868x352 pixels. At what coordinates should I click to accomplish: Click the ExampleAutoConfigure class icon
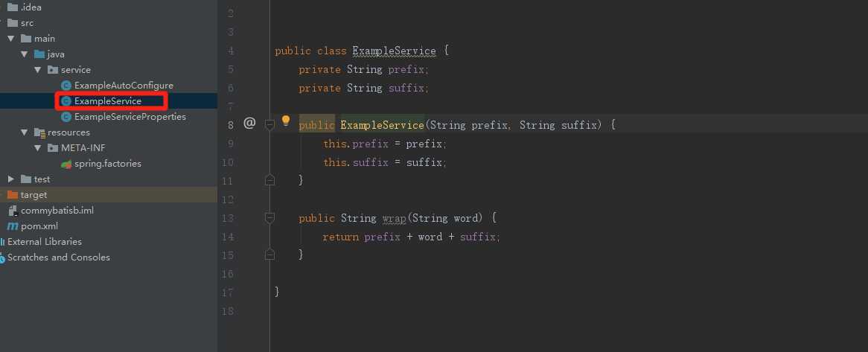66,86
